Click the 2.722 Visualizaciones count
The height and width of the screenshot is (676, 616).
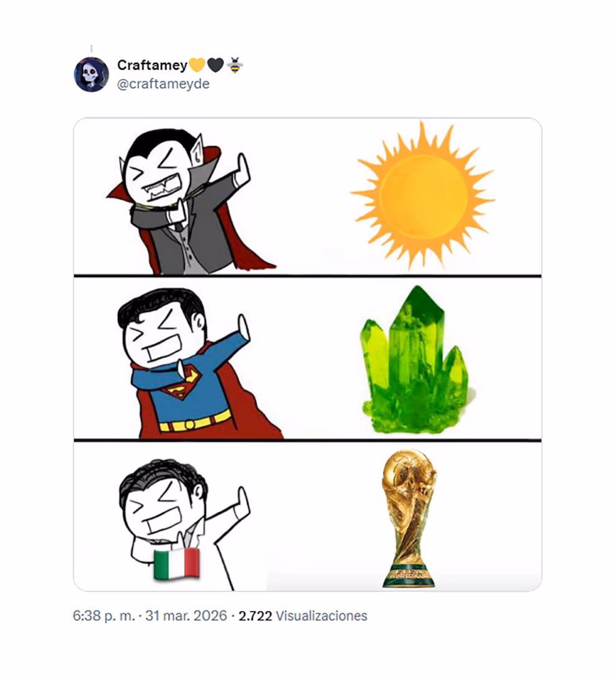tap(303, 616)
